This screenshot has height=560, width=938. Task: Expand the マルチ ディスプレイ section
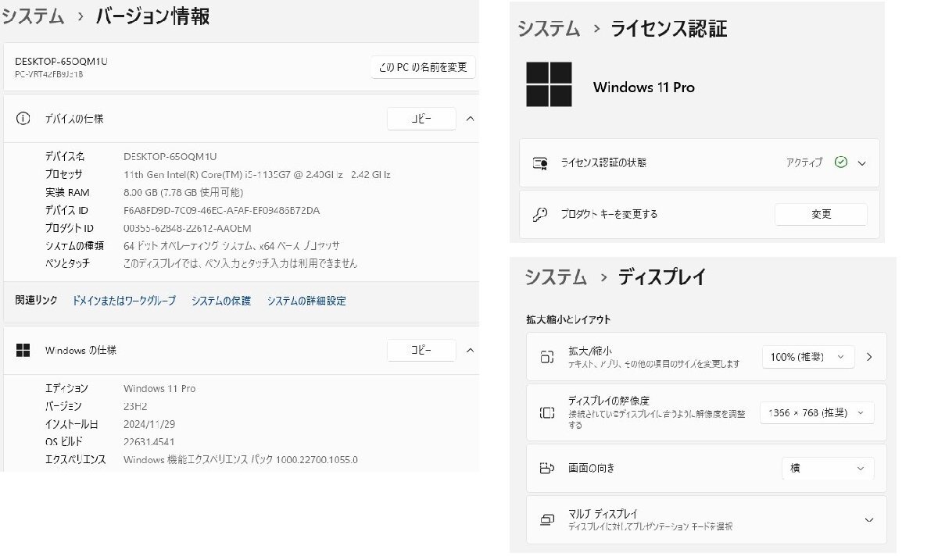(x=868, y=519)
